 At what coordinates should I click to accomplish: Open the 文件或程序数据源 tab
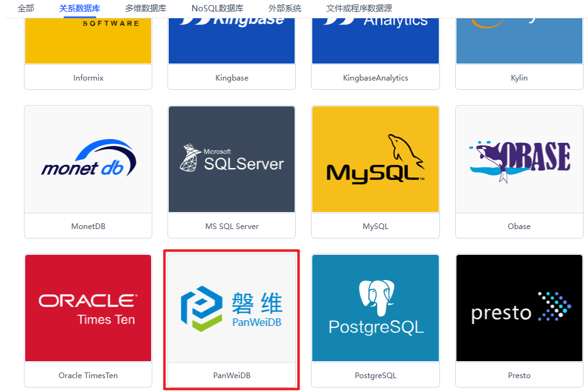(x=359, y=8)
